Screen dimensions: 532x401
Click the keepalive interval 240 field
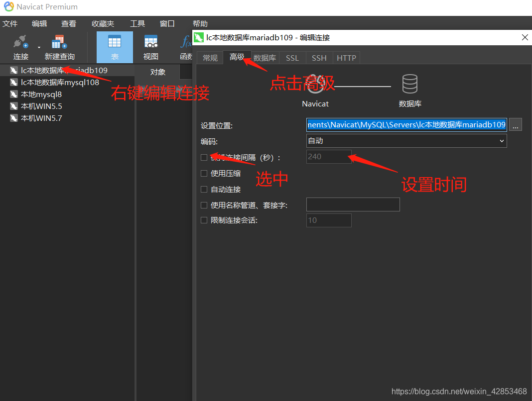[329, 157]
